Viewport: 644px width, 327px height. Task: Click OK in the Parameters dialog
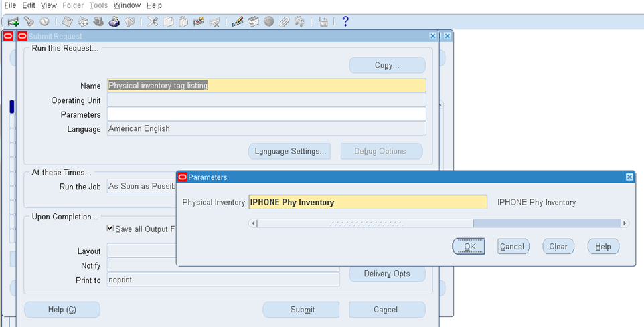pos(469,246)
